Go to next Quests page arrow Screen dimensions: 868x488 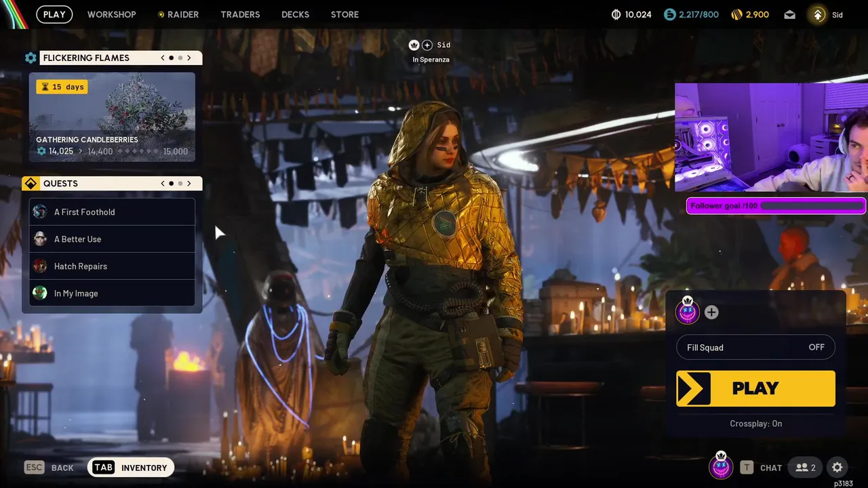pos(189,183)
